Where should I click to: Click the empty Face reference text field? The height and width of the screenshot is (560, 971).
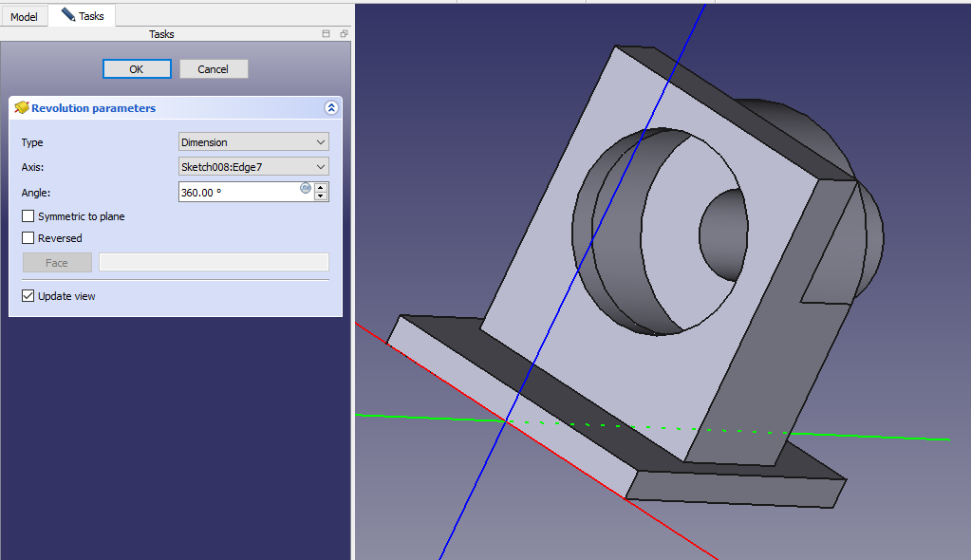coord(214,263)
